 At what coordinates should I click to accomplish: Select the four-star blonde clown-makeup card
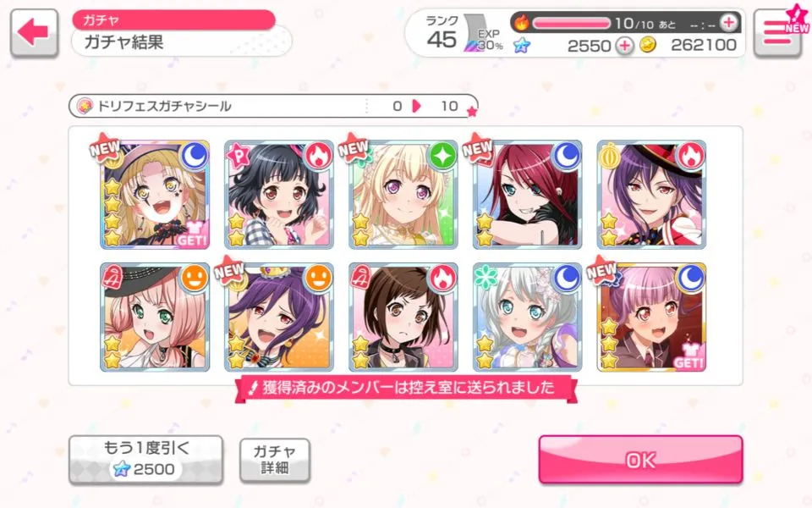[155, 195]
